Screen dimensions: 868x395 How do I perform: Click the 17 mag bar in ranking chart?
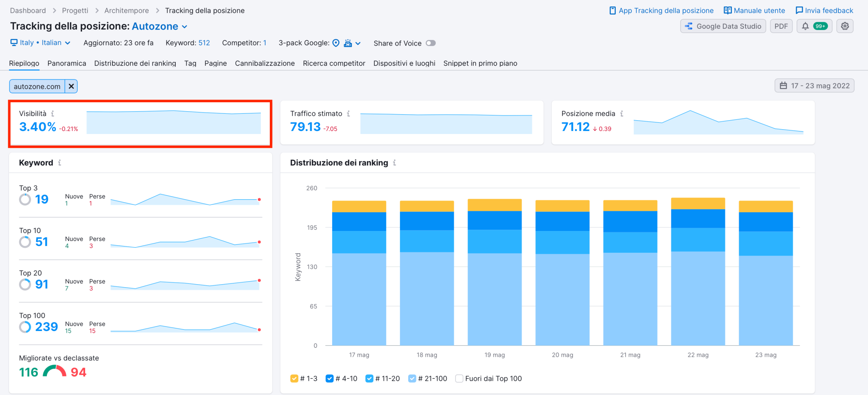click(x=359, y=273)
